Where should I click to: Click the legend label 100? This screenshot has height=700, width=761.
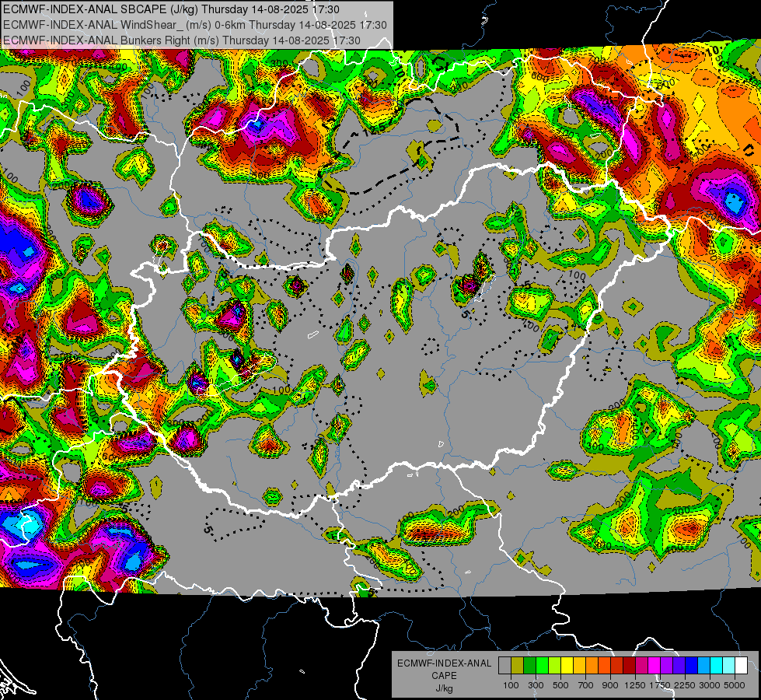511,685
